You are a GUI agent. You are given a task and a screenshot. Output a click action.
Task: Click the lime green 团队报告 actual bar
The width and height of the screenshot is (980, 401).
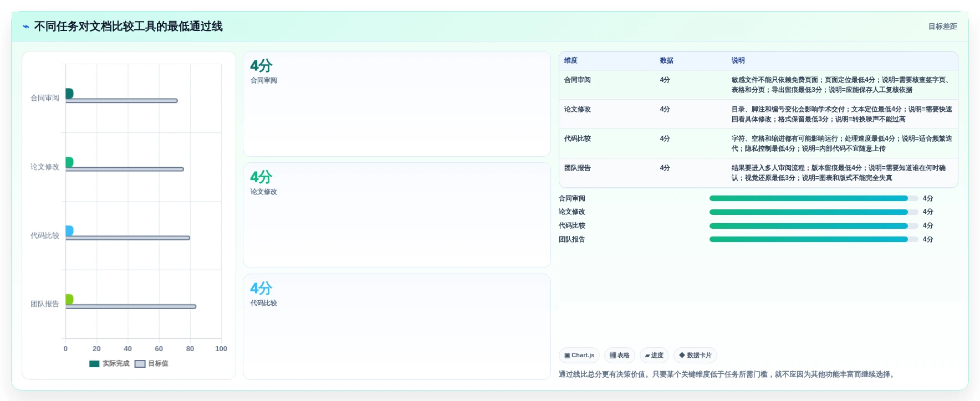click(69, 300)
